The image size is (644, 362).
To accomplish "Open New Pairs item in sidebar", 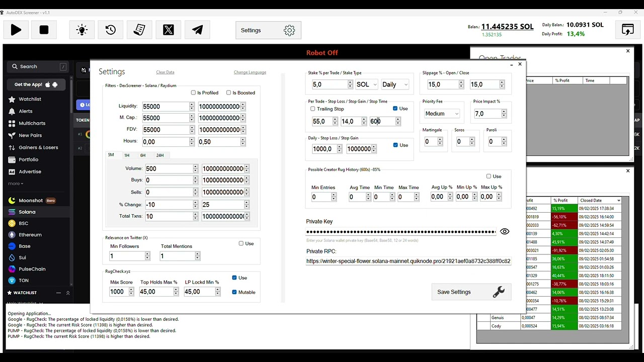I will (30, 135).
